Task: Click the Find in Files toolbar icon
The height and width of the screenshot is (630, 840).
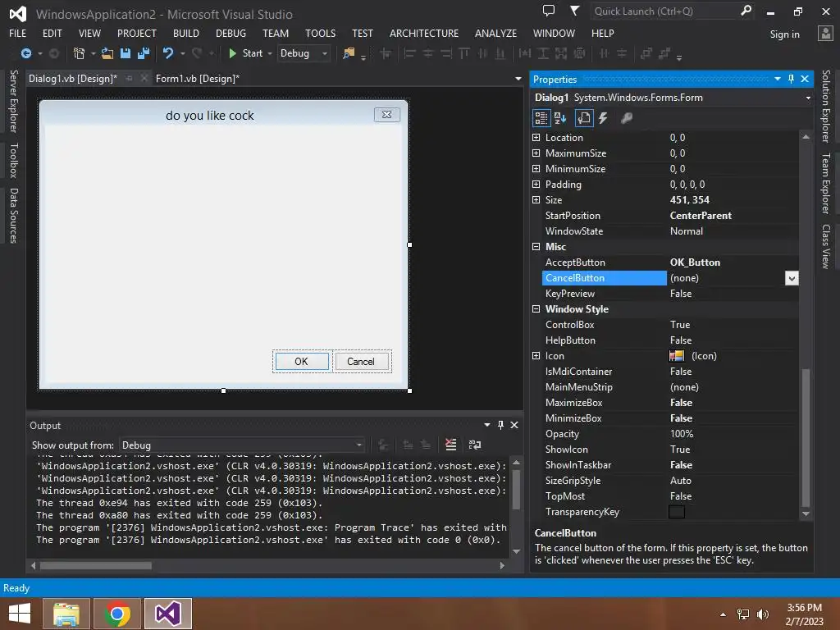Action: (349, 53)
